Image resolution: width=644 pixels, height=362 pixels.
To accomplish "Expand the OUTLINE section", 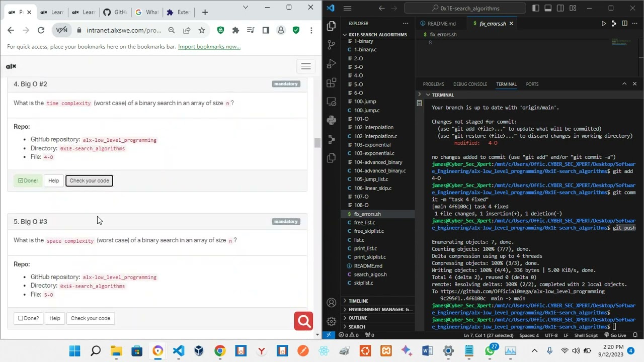I will (x=378, y=318).
